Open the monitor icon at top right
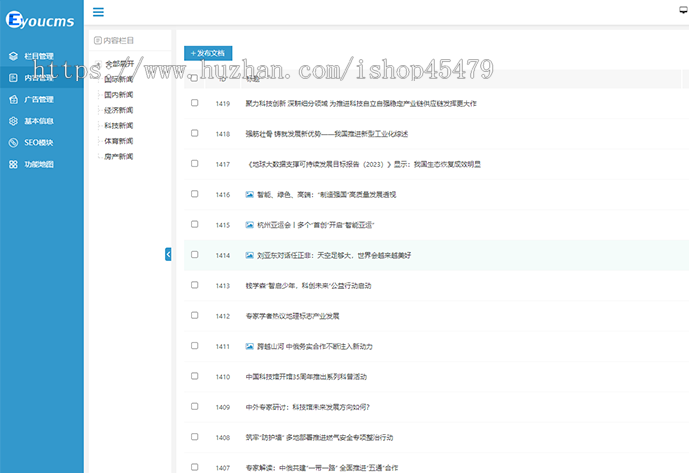Screen dimensions: 689x473 pyautogui.click(x=684, y=10)
